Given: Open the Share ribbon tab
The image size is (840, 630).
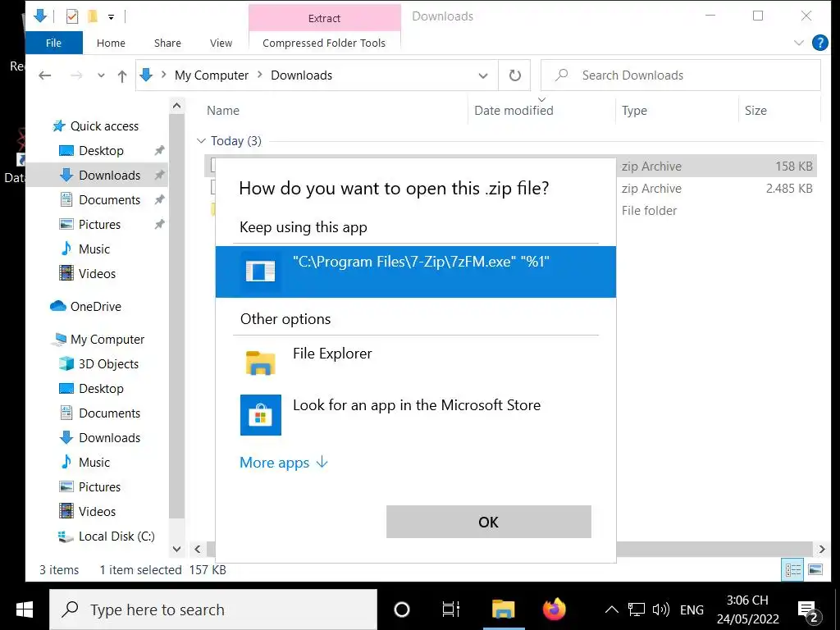Looking at the screenshot, I should (167, 43).
